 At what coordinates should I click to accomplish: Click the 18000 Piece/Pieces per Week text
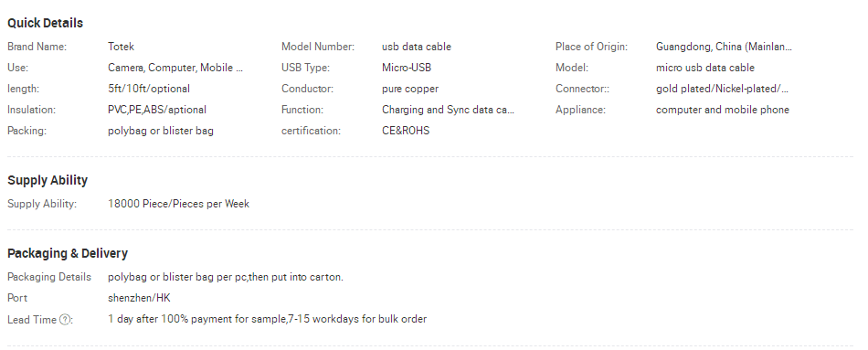click(x=178, y=204)
